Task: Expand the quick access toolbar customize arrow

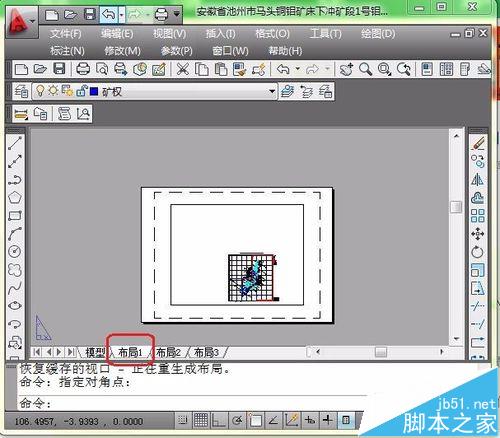Action: [177, 14]
